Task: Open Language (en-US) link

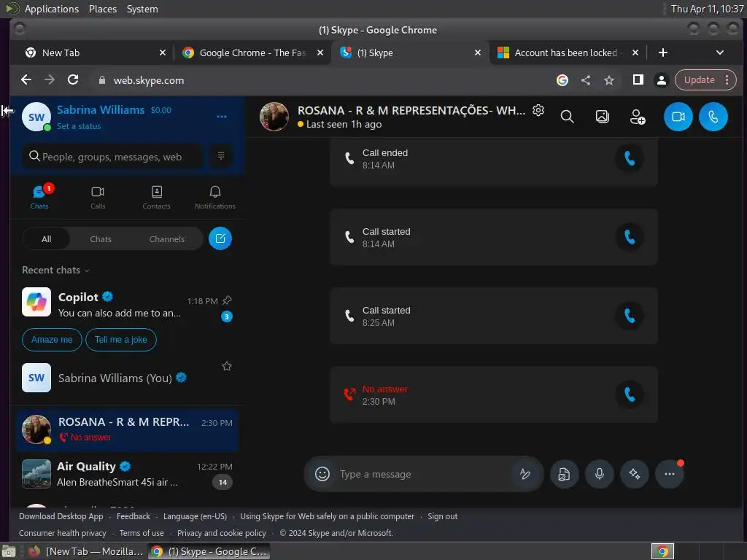Action: tap(195, 516)
